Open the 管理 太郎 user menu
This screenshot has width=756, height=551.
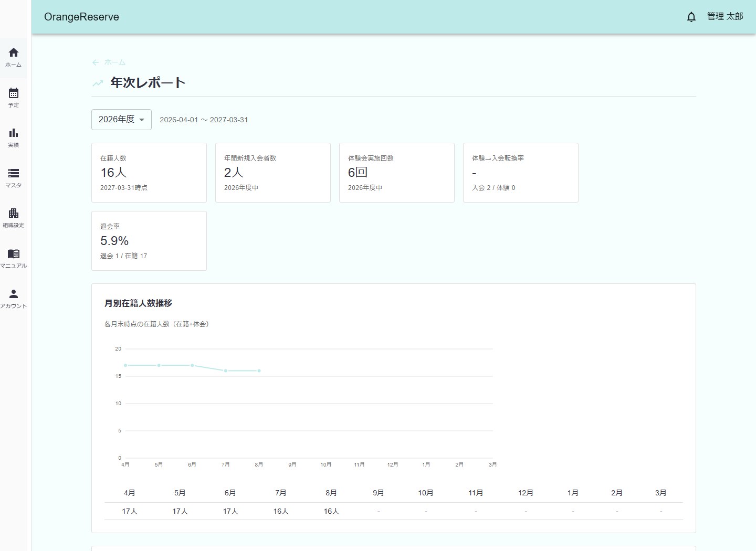click(725, 17)
